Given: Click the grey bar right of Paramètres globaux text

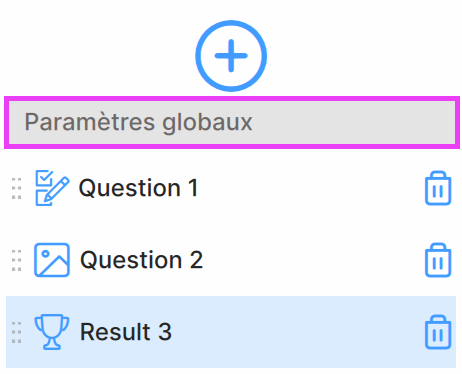Looking at the screenshot, I should [x=353, y=122].
